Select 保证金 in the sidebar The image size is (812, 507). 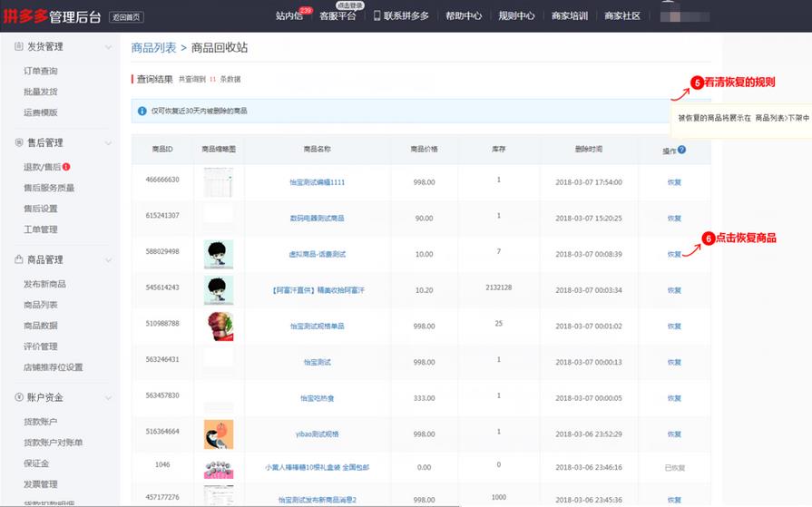36,463
